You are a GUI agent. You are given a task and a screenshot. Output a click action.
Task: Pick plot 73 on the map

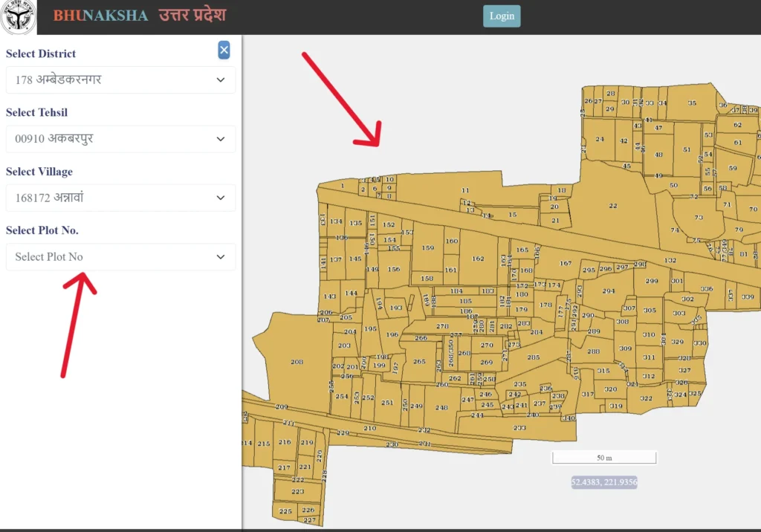(x=698, y=218)
